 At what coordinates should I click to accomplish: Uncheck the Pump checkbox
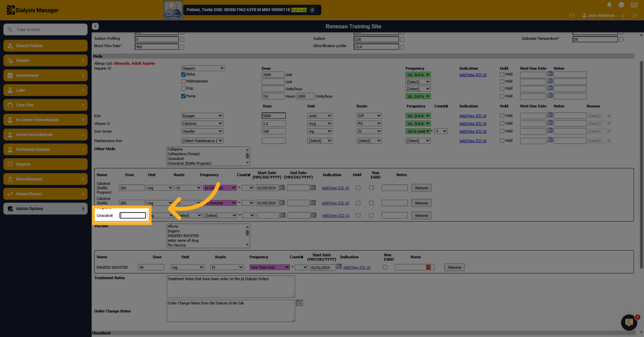tap(183, 96)
